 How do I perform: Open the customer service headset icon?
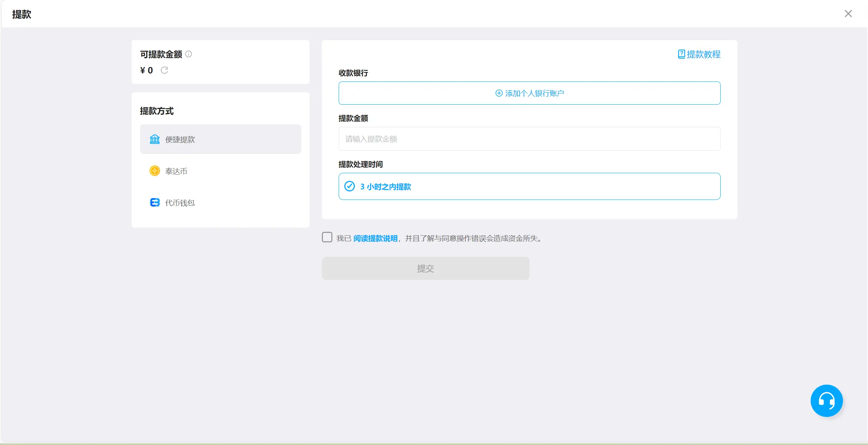tap(826, 400)
